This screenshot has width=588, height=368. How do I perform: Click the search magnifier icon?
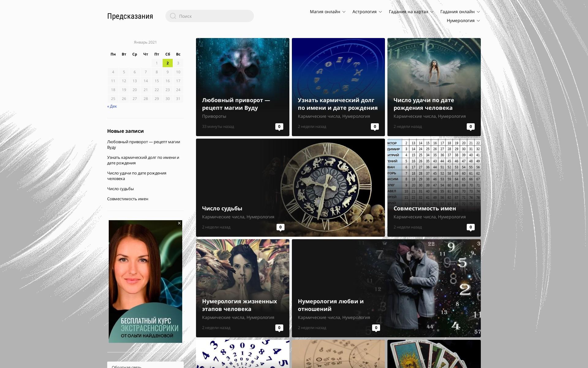click(x=173, y=16)
